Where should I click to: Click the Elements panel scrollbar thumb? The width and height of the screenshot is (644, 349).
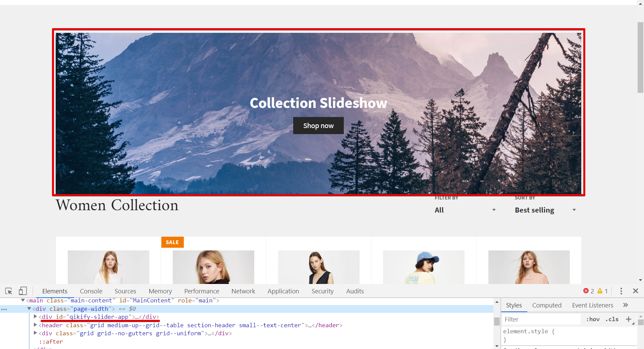pyautogui.click(x=497, y=321)
